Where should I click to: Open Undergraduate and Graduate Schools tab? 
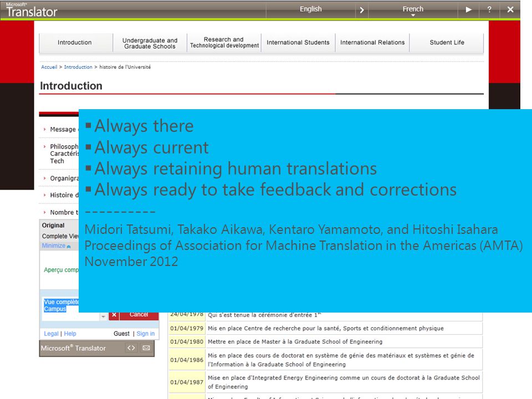(150, 43)
